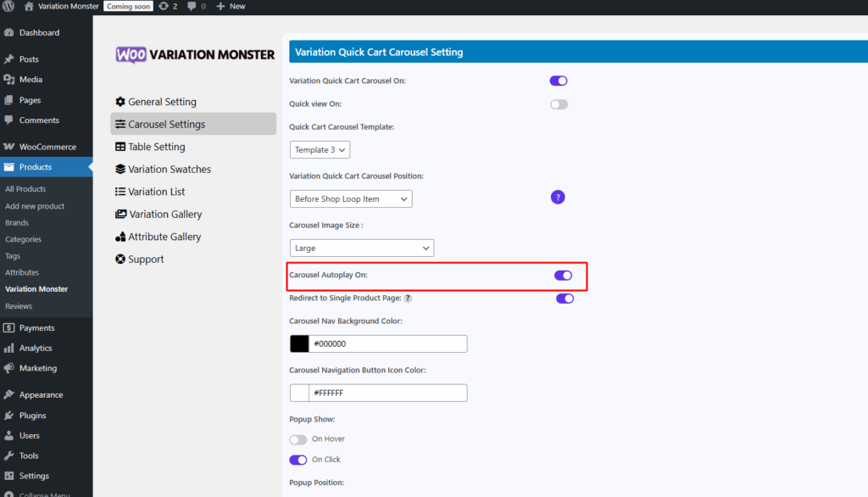Toggle Redirect to Single Product Page switch
The width and height of the screenshot is (868, 497).
[565, 299]
